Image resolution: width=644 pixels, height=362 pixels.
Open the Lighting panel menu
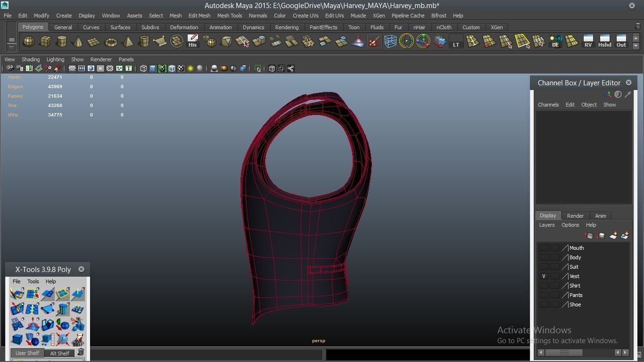(55, 59)
